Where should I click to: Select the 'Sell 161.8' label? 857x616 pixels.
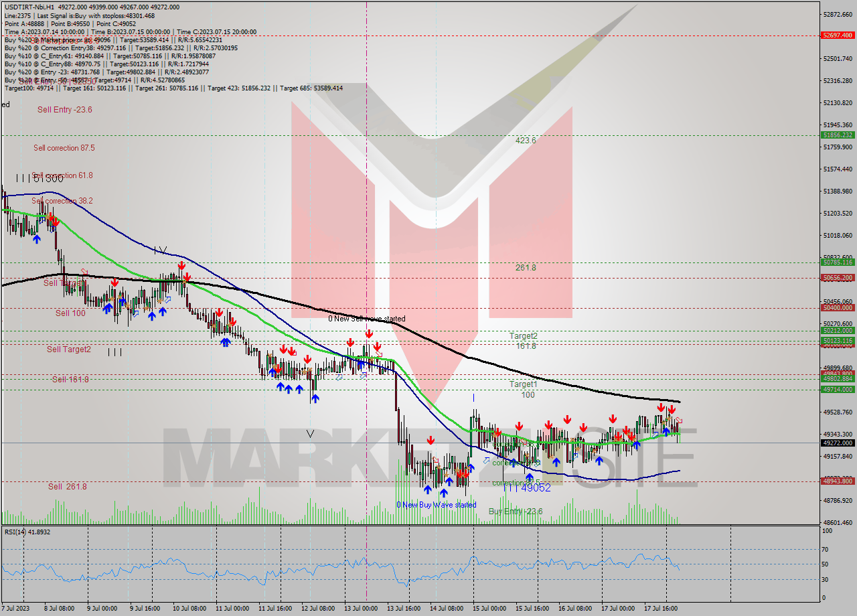[70, 380]
